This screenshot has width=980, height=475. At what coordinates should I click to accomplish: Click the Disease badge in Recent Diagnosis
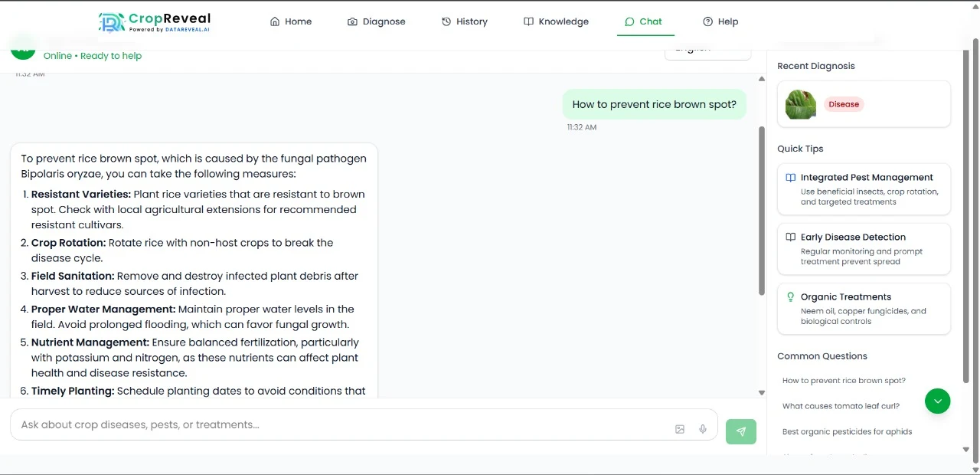coord(844,104)
